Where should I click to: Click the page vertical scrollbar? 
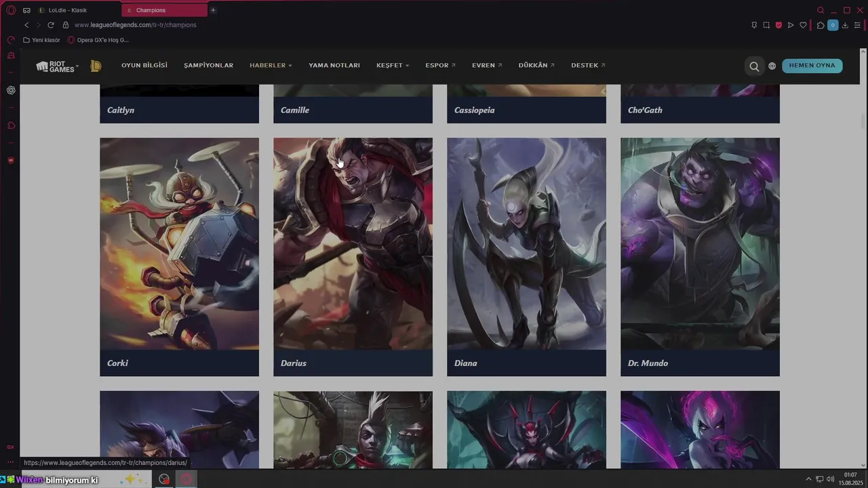(x=863, y=122)
